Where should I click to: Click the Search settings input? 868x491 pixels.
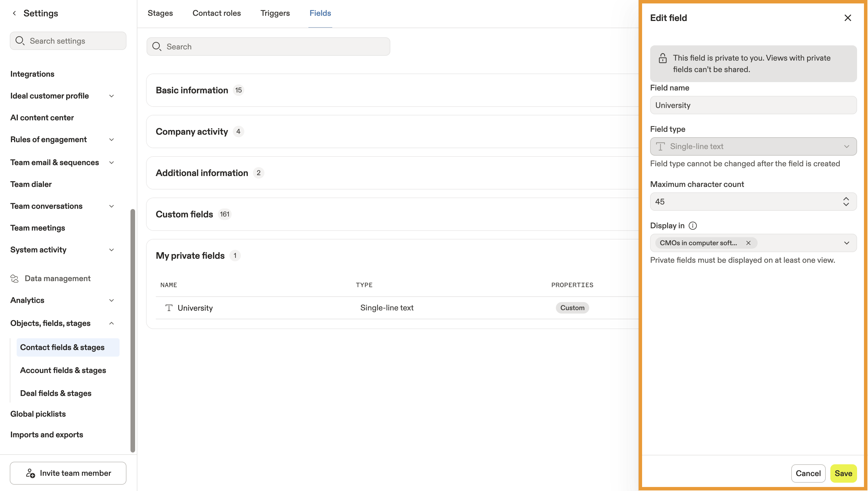point(68,41)
